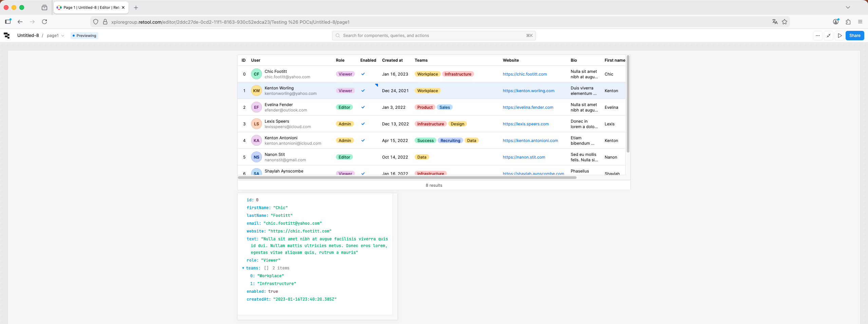This screenshot has height=324, width=868.
Task: Click the Retool logo icon
Action: tap(7, 36)
